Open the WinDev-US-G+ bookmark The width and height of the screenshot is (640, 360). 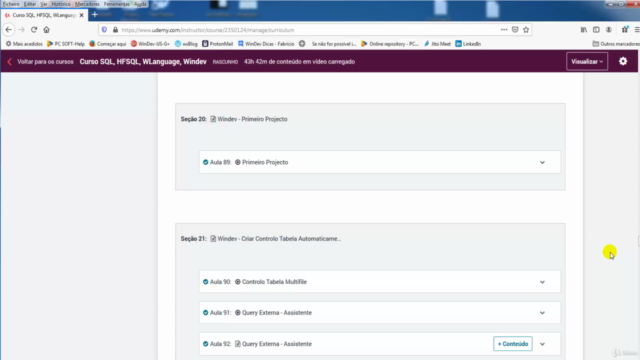(x=150, y=44)
